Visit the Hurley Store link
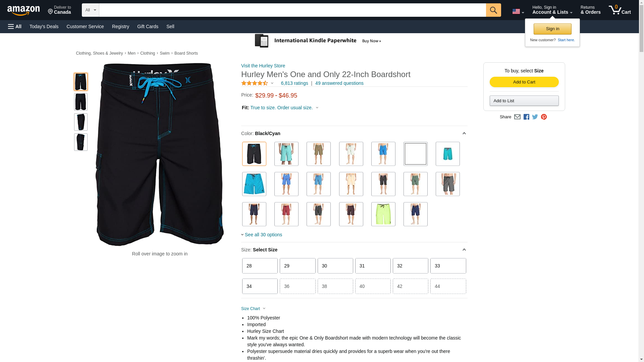 [x=263, y=66]
